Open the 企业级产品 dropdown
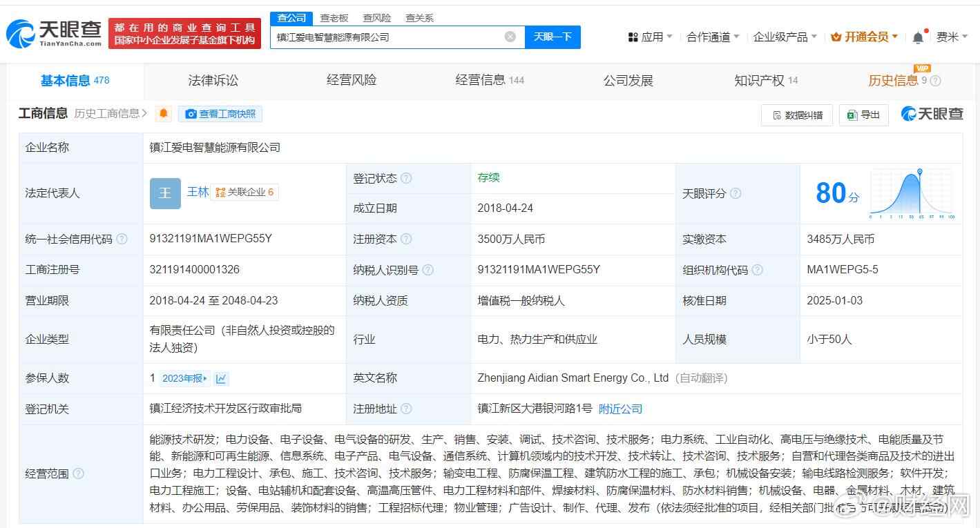 tap(785, 37)
